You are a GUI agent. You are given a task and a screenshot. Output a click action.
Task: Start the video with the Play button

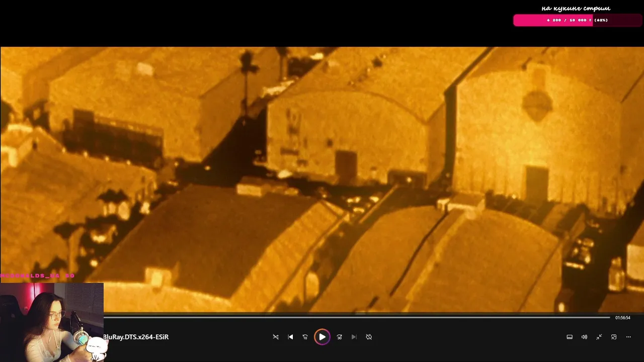coord(322,337)
